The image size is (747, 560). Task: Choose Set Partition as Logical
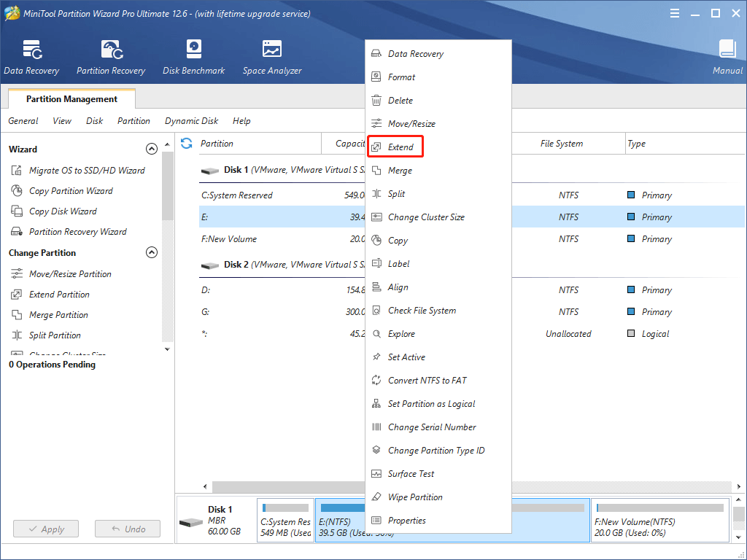(x=438, y=404)
